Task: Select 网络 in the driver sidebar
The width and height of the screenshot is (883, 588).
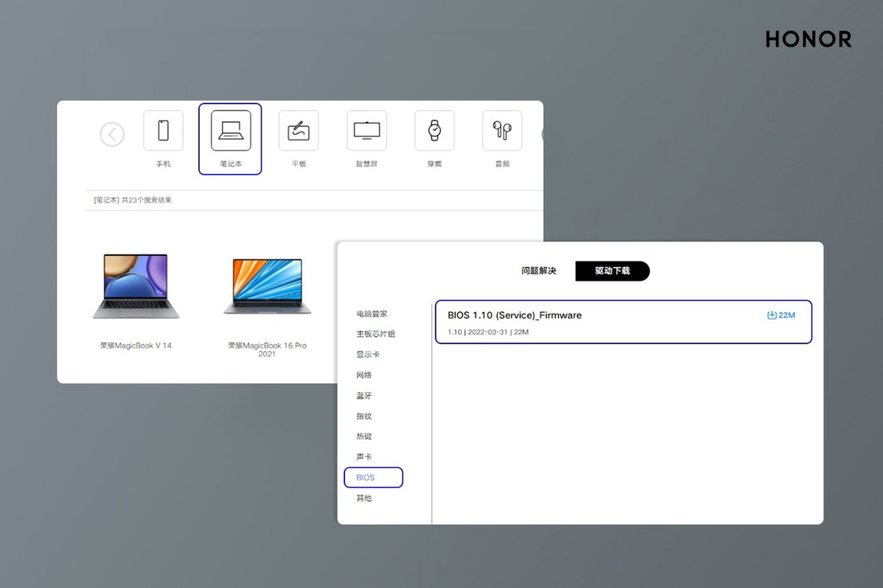Action: click(364, 375)
